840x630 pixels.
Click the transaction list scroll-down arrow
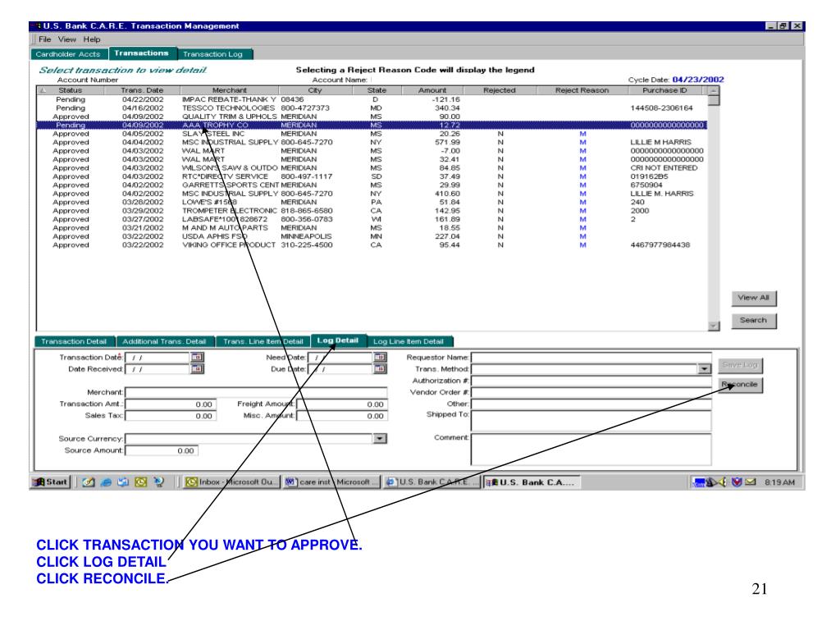click(713, 326)
